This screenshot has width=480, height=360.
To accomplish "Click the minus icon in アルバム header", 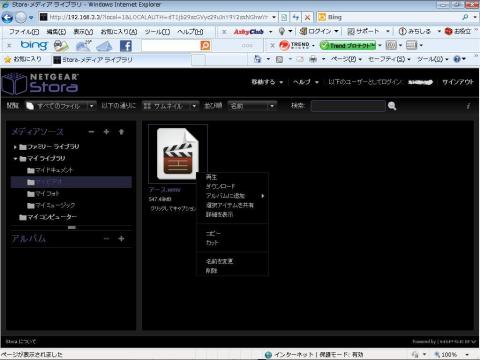I will tap(106, 239).
